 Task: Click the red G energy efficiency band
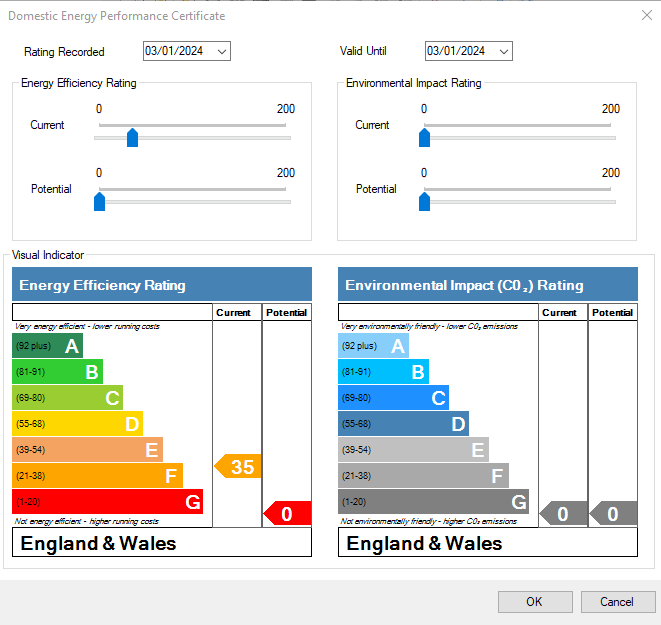pos(107,502)
